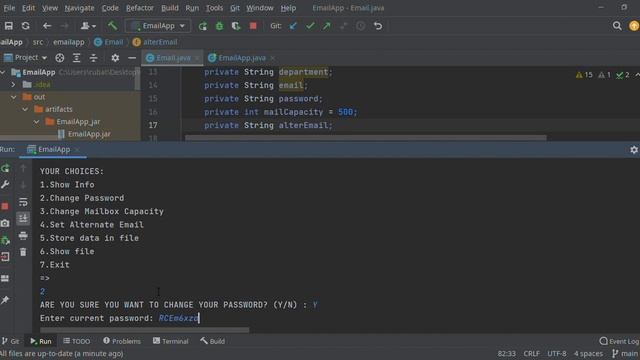Build project with the hammer icon
The image size is (640, 360).
click(112, 26)
